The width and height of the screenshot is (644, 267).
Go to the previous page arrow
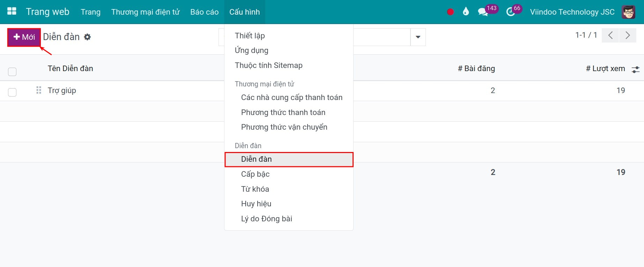[610, 35]
